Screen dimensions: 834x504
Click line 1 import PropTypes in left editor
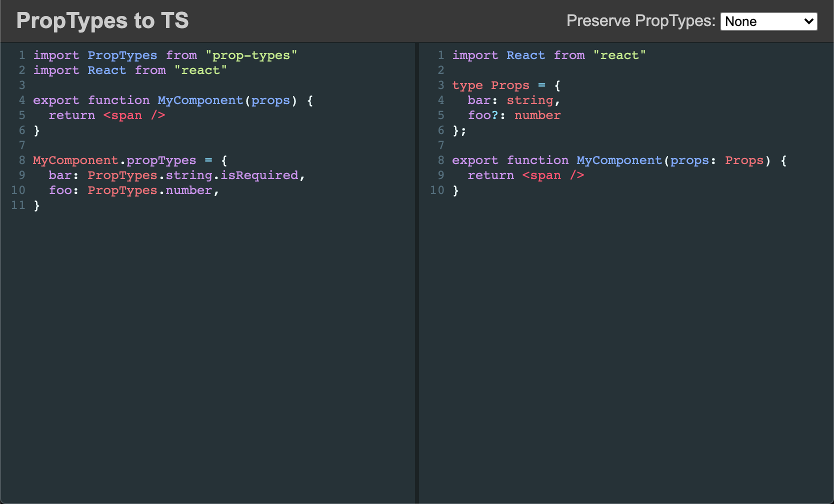click(x=165, y=55)
